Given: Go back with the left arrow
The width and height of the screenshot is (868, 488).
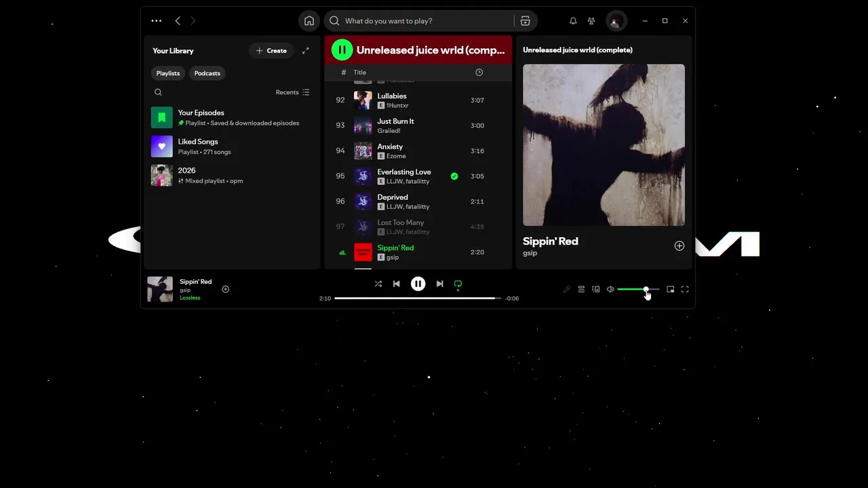Looking at the screenshot, I should coord(178,21).
